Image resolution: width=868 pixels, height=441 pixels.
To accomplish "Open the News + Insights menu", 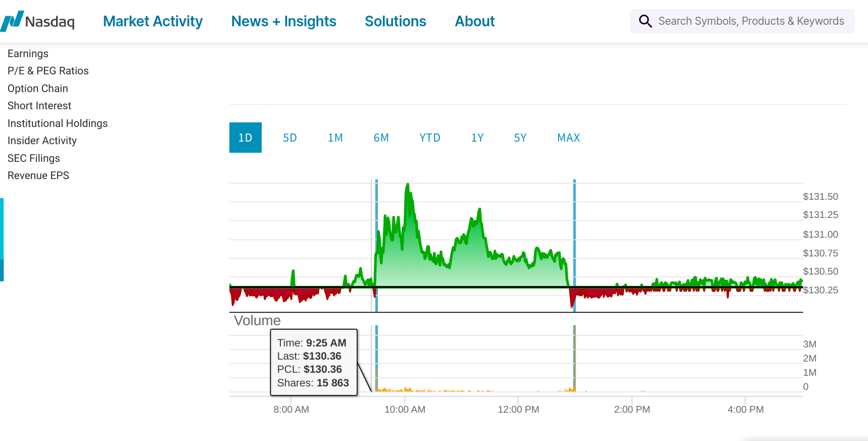I will [283, 21].
